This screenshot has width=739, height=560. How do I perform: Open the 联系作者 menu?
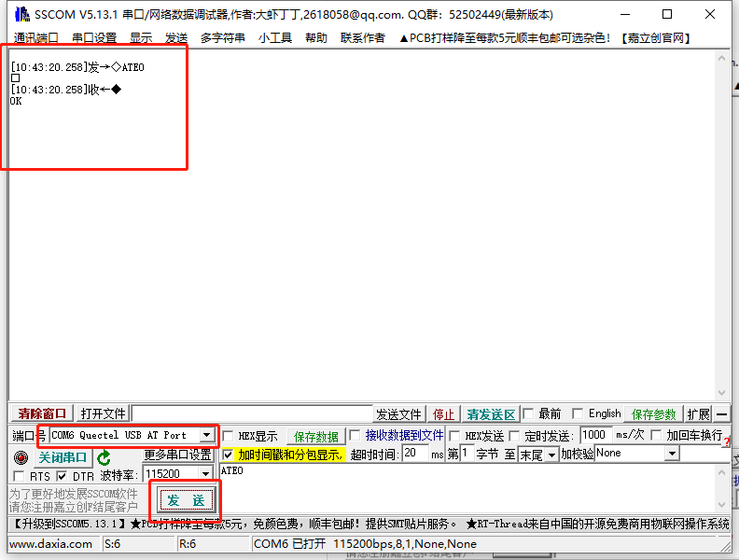tap(362, 37)
